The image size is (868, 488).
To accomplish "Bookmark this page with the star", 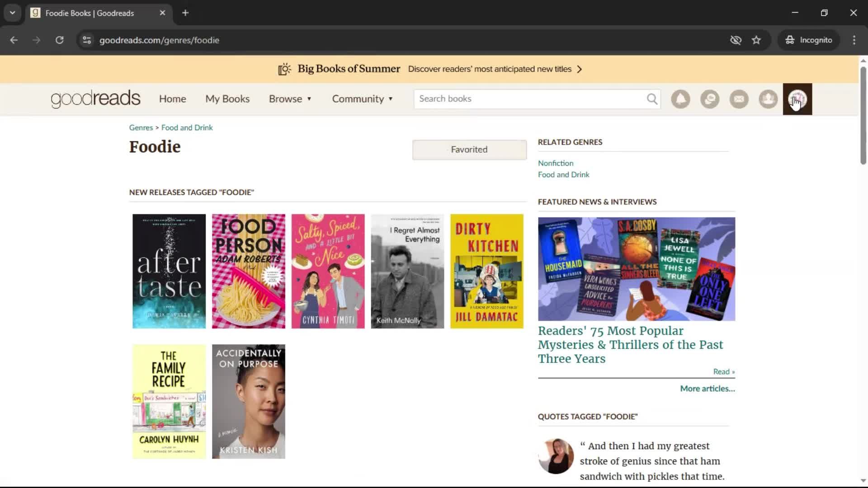I will tap(756, 40).
